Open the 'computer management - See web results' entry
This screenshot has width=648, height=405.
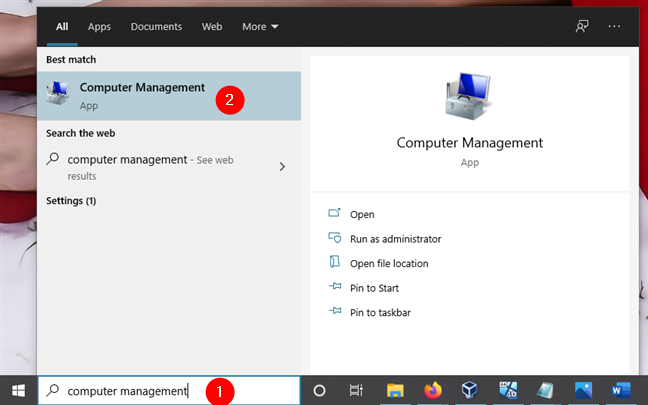(169, 167)
